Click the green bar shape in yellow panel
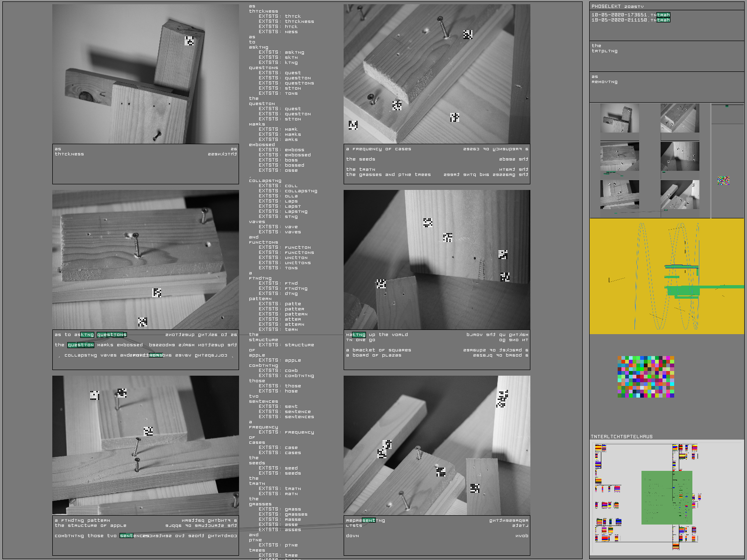747x560 pixels. 683,291
